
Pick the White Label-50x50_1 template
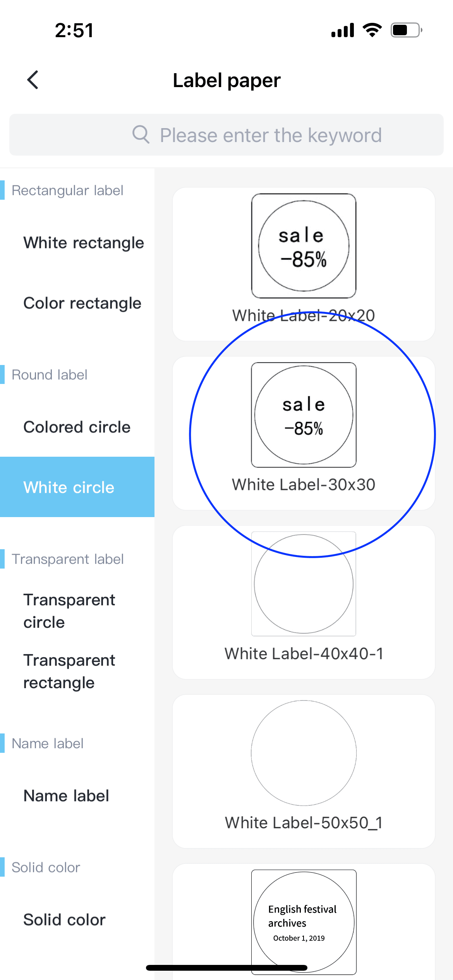304,753
